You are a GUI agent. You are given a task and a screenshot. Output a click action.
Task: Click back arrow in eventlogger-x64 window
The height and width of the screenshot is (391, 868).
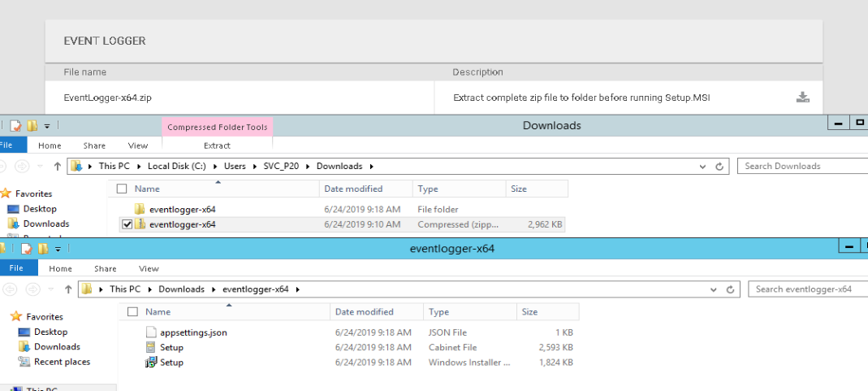[x=11, y=289]
